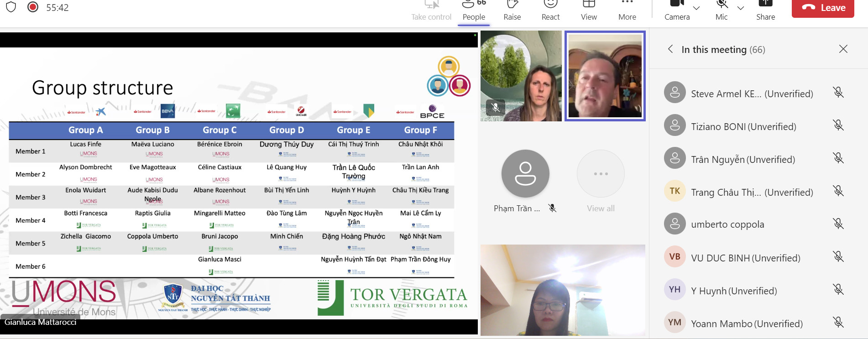Collapse participants list with back chevron
This screenshot has height=339, width=868.
coord(670,49)
